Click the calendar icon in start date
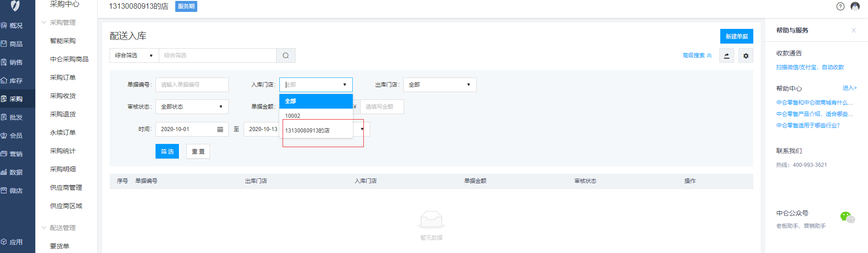The width and height of the screenshot is (868, 253). pos(220,129)
